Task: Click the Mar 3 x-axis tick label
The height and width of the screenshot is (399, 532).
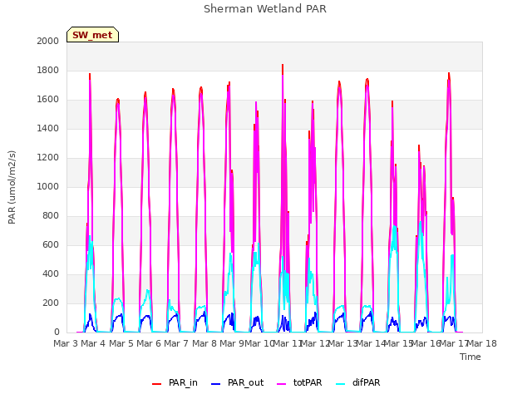Action: coord(66,343)
